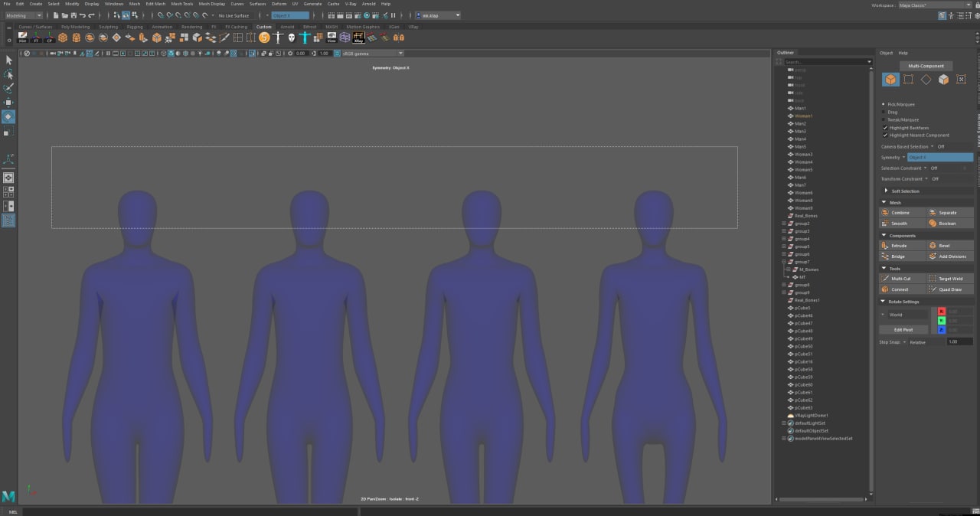Click the Open Scene folder icon
This screenshot has height=516, width=980.
64,15
